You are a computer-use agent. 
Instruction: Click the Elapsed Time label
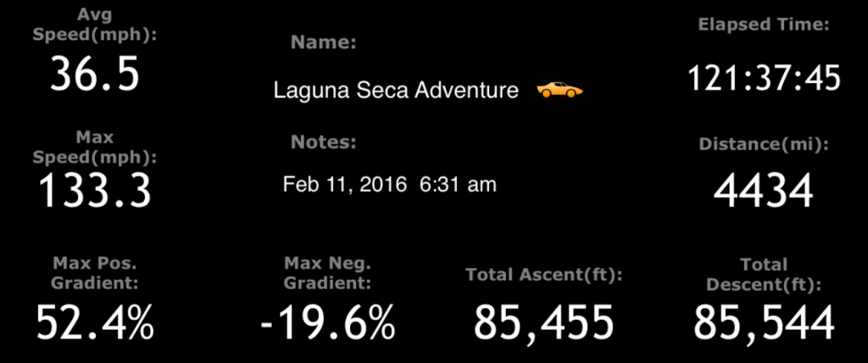tap(764, 25)
